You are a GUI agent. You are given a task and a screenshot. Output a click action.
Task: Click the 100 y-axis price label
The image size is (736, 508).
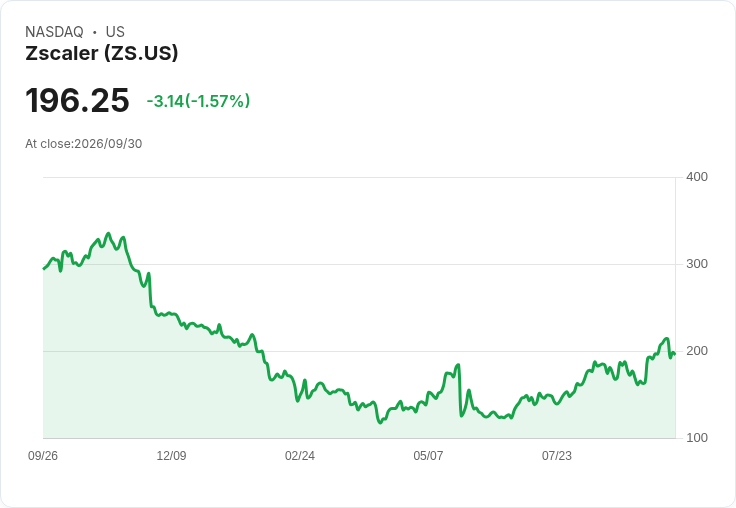point(697,438)
